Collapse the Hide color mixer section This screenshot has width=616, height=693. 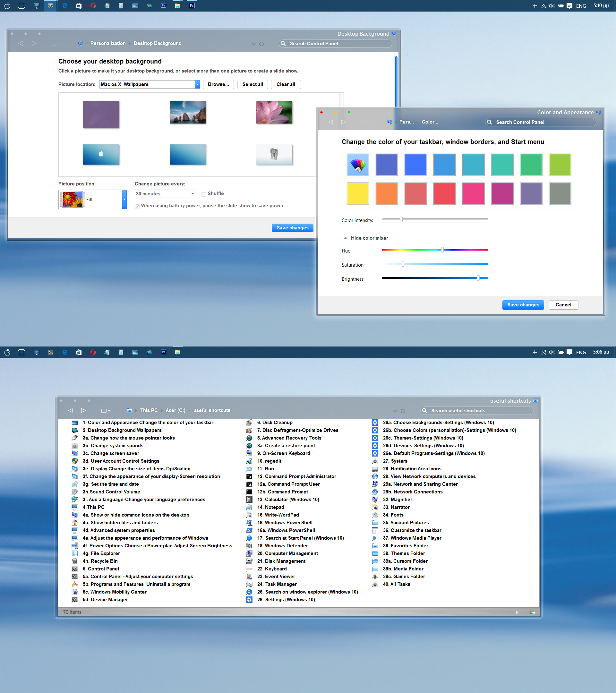click(369, 238)
